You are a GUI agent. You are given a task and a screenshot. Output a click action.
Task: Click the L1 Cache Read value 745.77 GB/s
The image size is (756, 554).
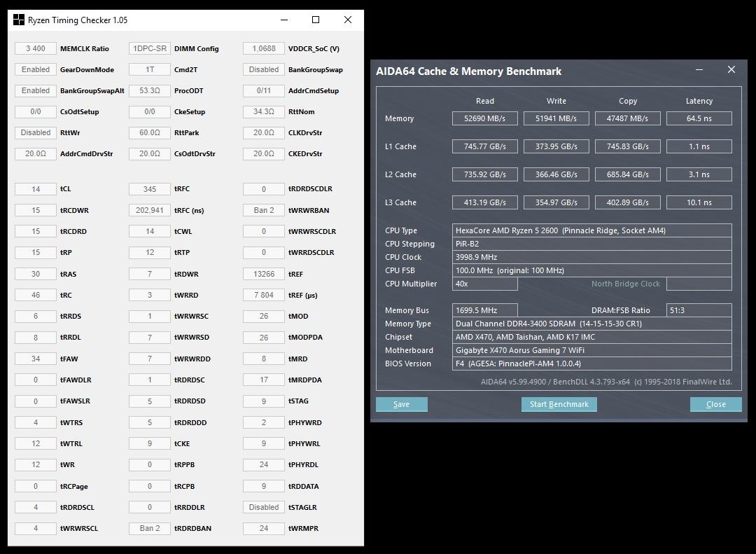(484, 146)
